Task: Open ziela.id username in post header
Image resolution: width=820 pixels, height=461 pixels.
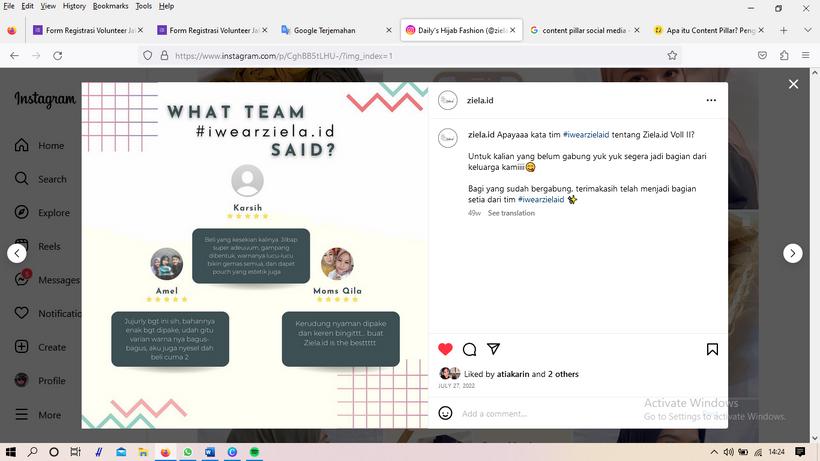Action: [x=480, y=100]
